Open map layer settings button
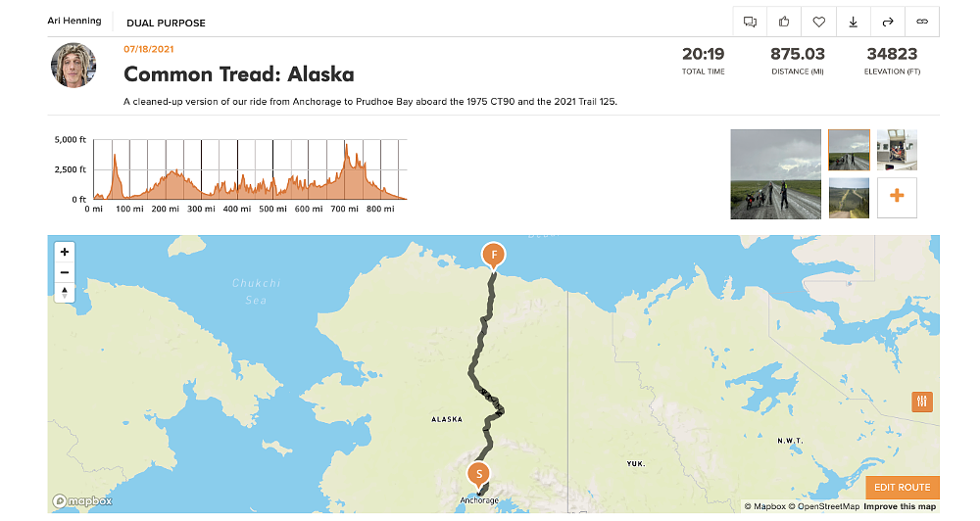 pyautogui.click(x=922, y=402)
